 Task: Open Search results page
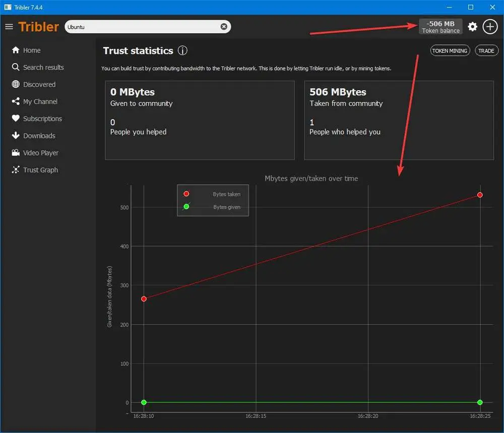pyautogui.click(x=43, y=67)
